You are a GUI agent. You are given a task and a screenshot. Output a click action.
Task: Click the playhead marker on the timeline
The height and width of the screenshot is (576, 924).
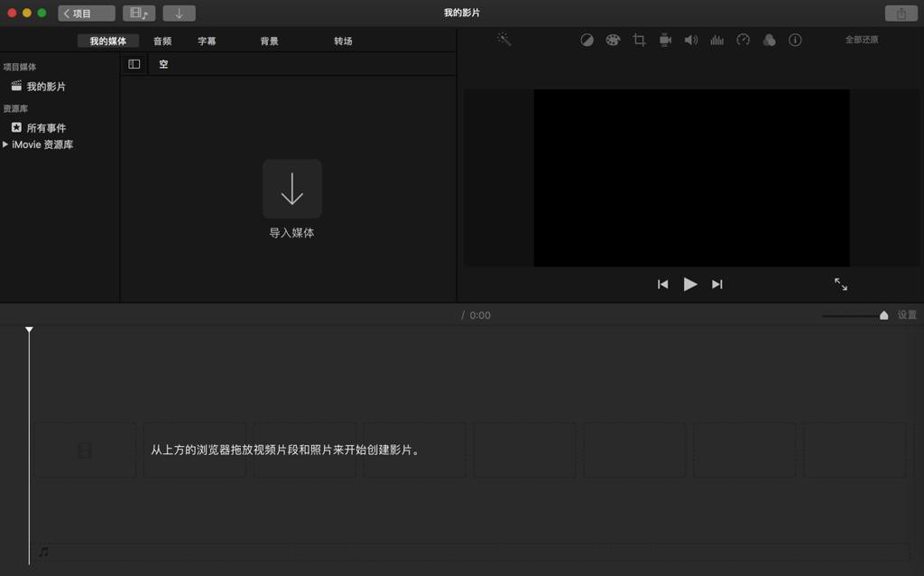[29, 330]
